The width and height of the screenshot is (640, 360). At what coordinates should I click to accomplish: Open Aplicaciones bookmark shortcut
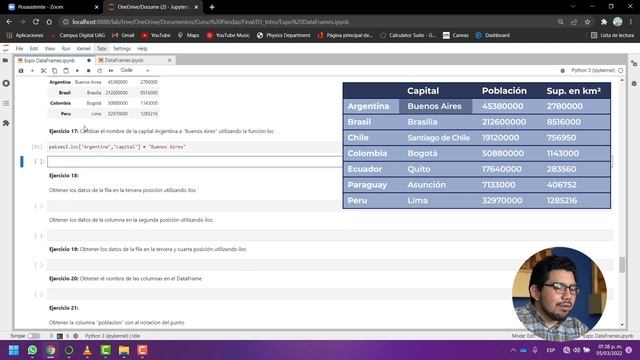click(x=25, y=36)
